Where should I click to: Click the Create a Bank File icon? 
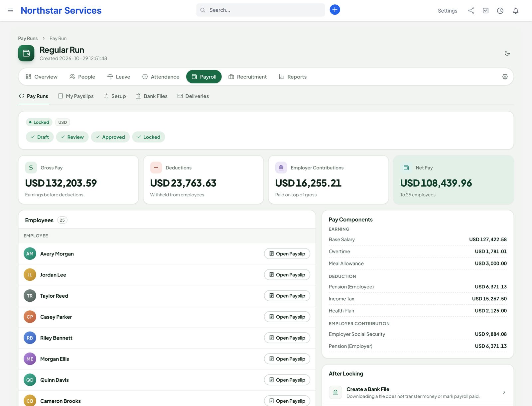(335, 392)
